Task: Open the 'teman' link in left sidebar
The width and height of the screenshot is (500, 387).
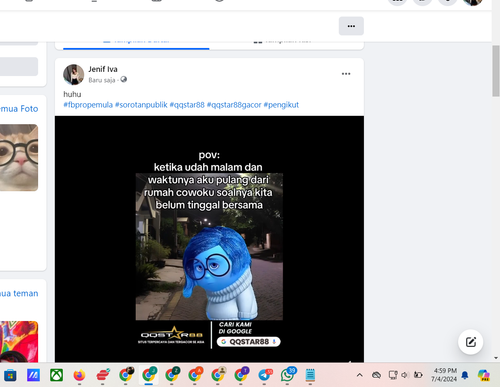Action: point(19,293)
